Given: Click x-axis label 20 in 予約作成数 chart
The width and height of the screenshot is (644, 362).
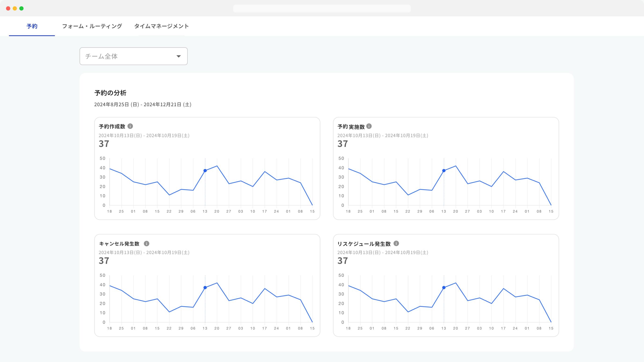Looking at the screenshot, I should [x=217, y=211].
